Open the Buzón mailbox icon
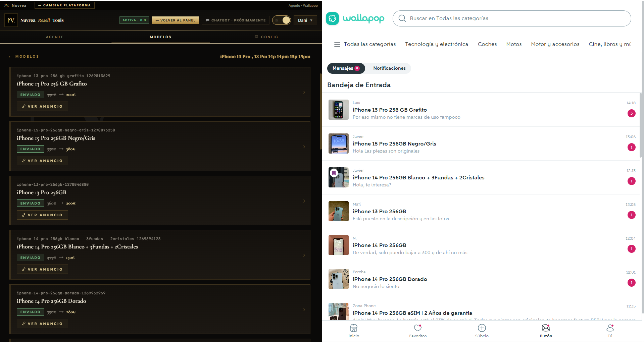The height and width of the screenshot is (342, 644). tap(546, 328)
